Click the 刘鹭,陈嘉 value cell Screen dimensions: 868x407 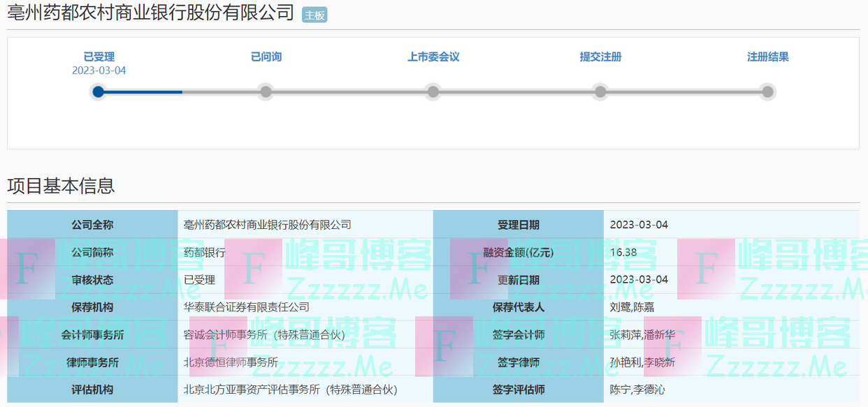[732, 306]
